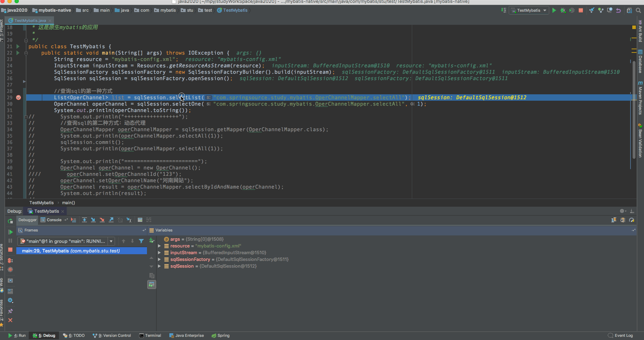Expand the sqlSession variable node
The width and height of the screenshot is (644, 340).
point(159,266)
